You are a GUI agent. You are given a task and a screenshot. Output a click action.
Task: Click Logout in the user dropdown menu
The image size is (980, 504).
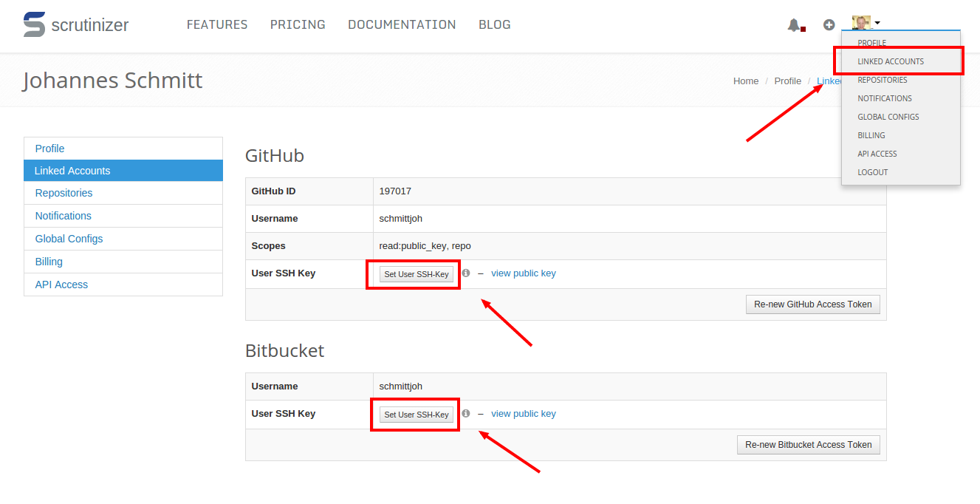901,172
